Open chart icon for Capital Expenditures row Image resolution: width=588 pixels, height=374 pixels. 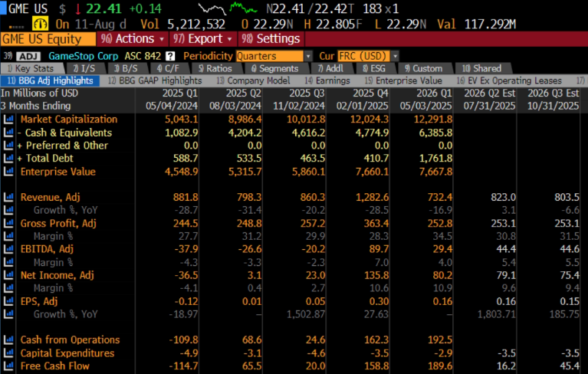pyautogui.click(x=8, y=353)
